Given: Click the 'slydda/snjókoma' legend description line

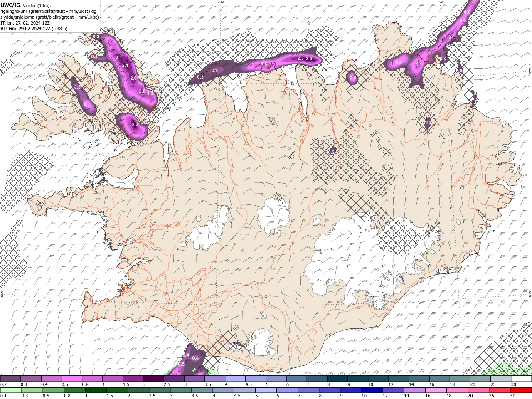Looking at the screenshot, I should 49,17.
